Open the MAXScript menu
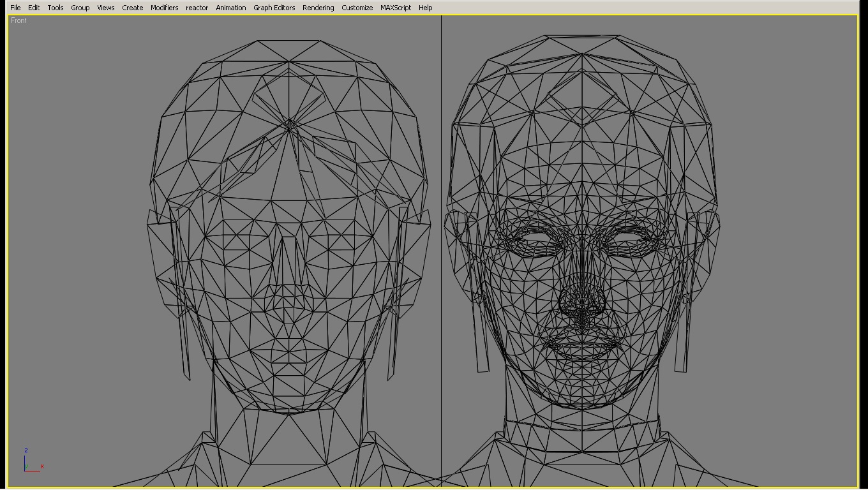Screen dimensions: 868x490 pos(396,8)
